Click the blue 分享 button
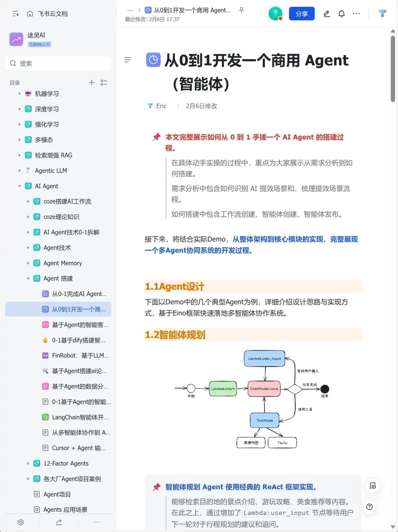Image resolution: width=398 pixels, height=532 pixels. click(302, 14)
